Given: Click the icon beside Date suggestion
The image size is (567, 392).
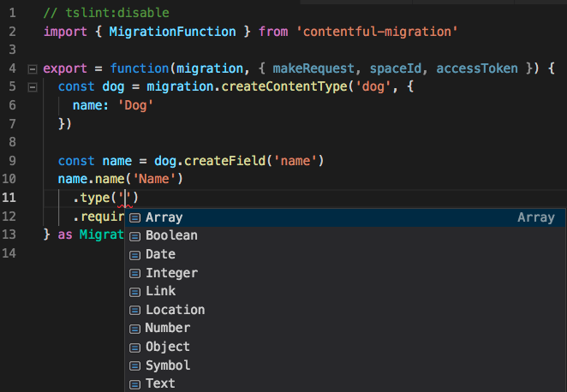Looking at the screenshot, I should [x=135, y=255].
